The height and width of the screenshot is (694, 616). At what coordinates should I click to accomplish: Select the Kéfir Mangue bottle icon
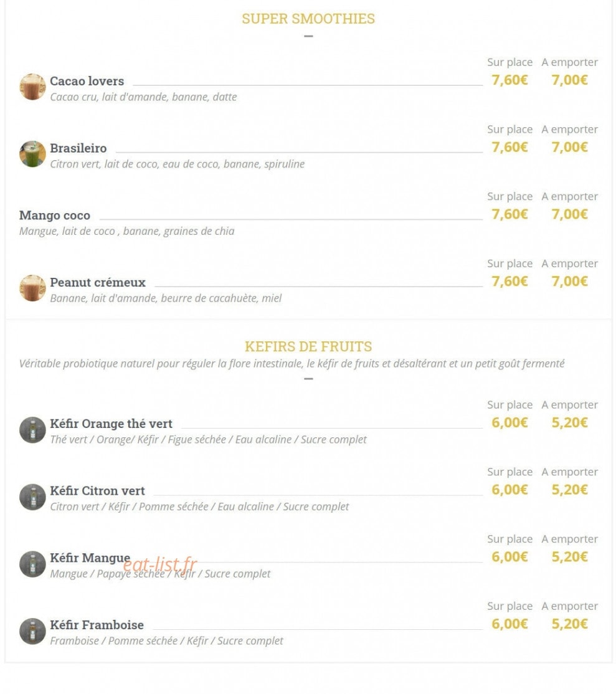32,564
